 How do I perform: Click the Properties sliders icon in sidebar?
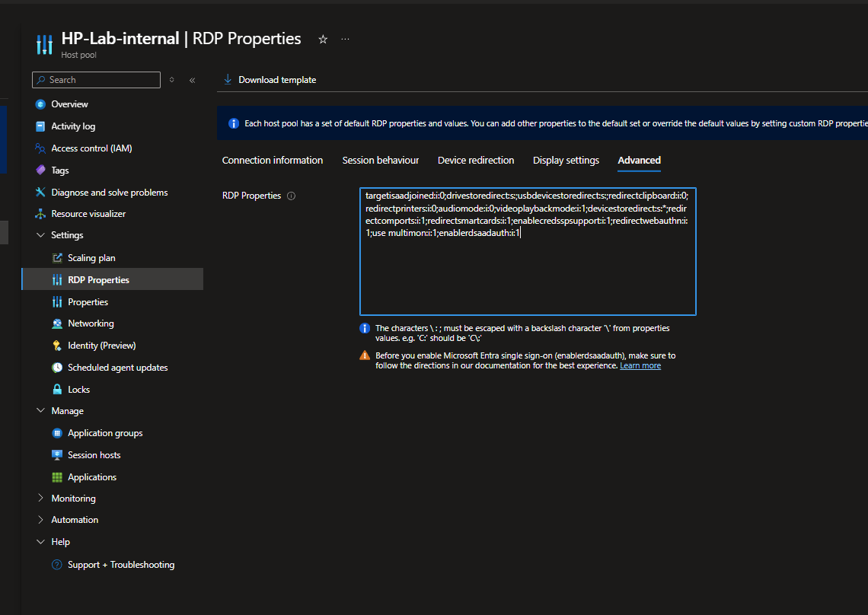point(57,301)
